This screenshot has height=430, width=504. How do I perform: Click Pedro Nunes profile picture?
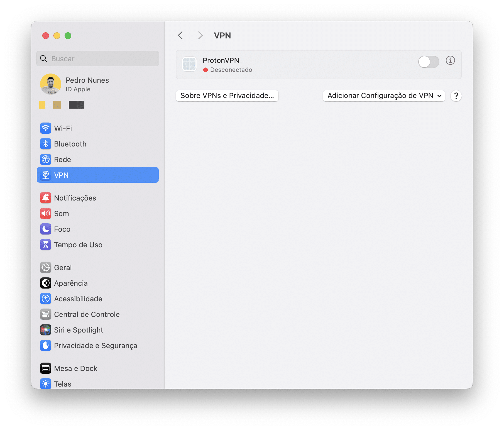[x=51, y=84]
